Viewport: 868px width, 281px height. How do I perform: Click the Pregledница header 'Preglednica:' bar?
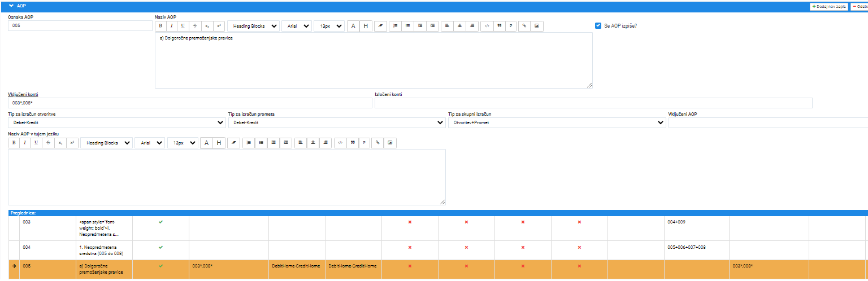coord(438,213)
